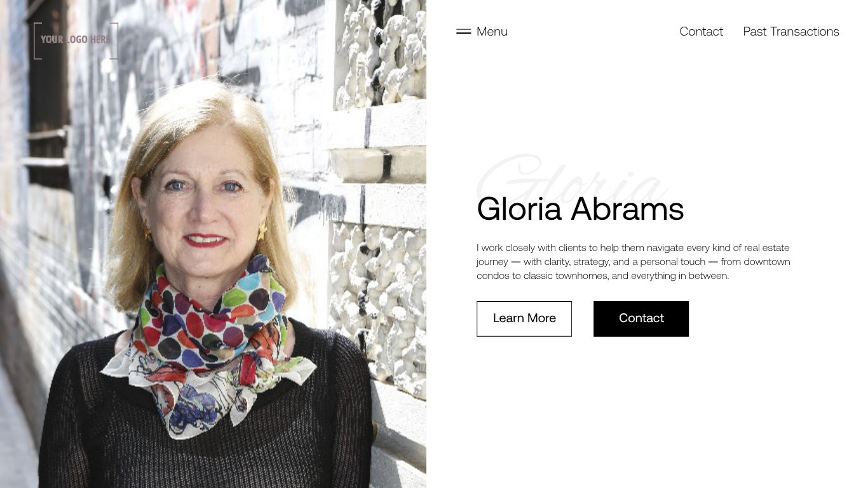Click the black knit sweater in the photo
The image size is (868, 488).
coord(203,432)
